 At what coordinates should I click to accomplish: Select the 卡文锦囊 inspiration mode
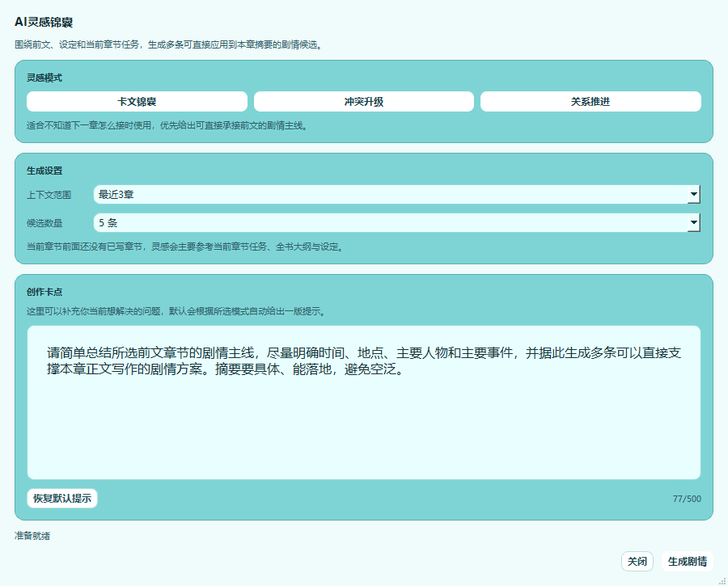point(137,102)
